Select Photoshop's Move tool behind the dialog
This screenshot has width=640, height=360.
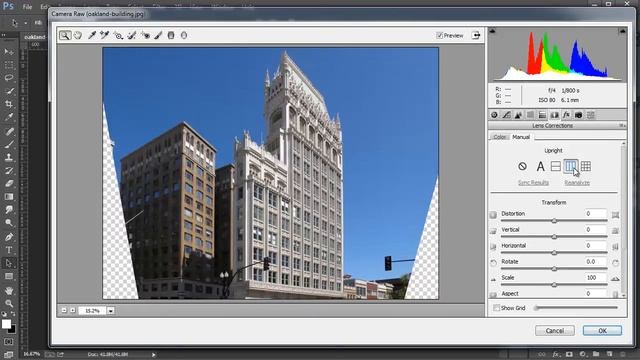[x=9, y=52]
